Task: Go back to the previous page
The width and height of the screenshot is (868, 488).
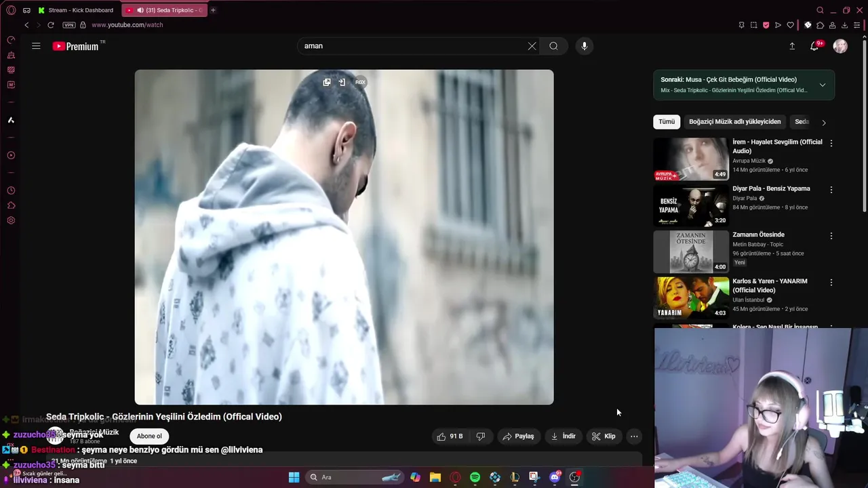Action: pyautogui.click(x=26, y=25)
